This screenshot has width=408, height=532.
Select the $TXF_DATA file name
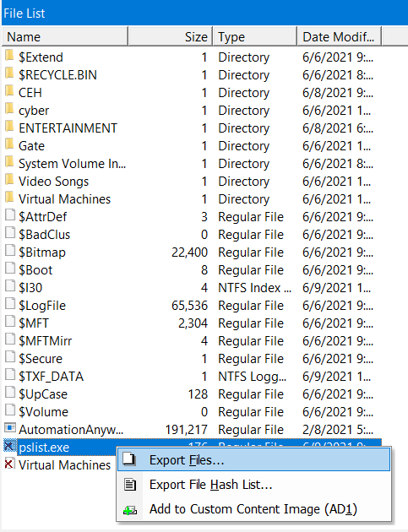[x=51, y=377]
